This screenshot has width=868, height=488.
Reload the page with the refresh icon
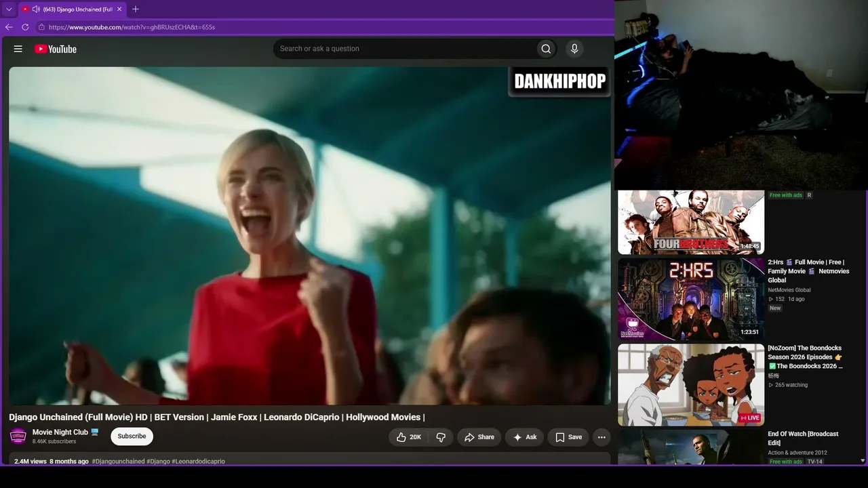tap(25, 27)
